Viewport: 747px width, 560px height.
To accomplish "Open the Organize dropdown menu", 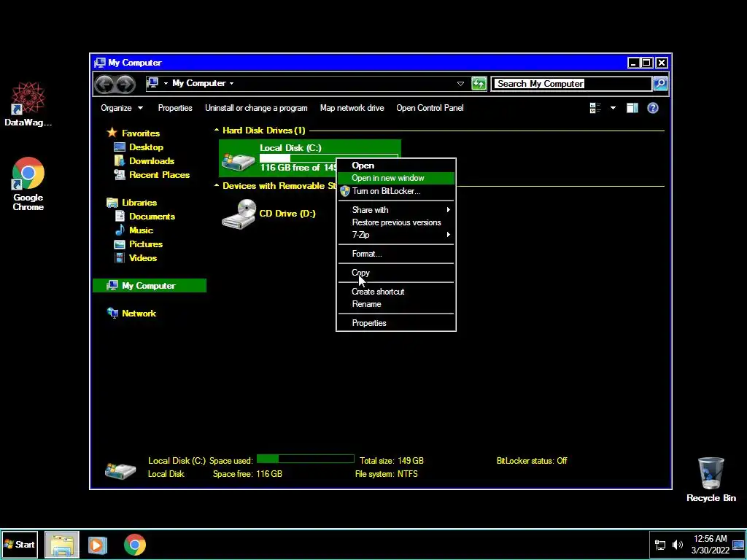I will [122, 108].
